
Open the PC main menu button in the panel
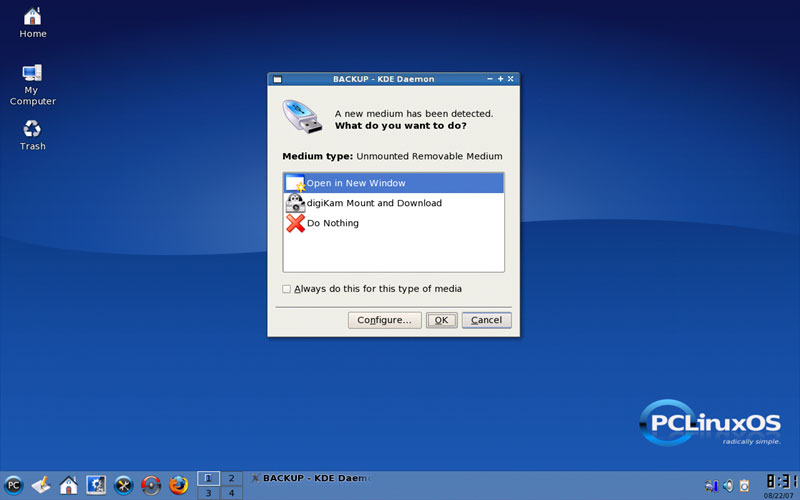(14, 485)
